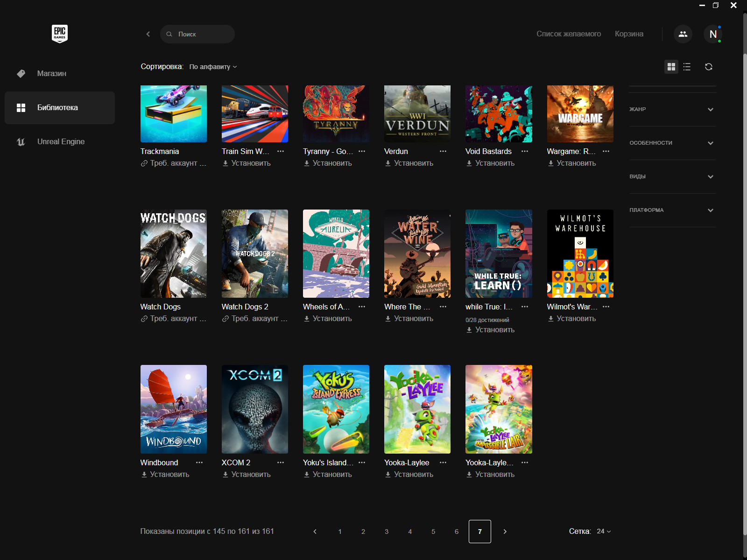The height and width of the screenshot is (560, 747).
Task: Open the Tyranny cover thumbnail
Action: tap(336, 114)
